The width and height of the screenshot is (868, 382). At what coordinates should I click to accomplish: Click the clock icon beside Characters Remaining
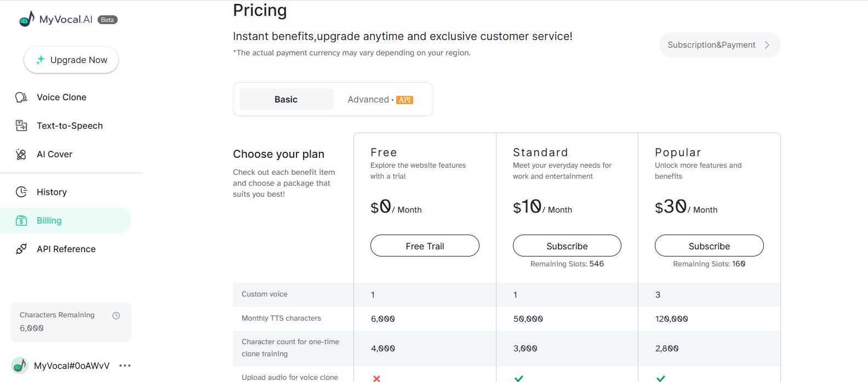(116, 316)
